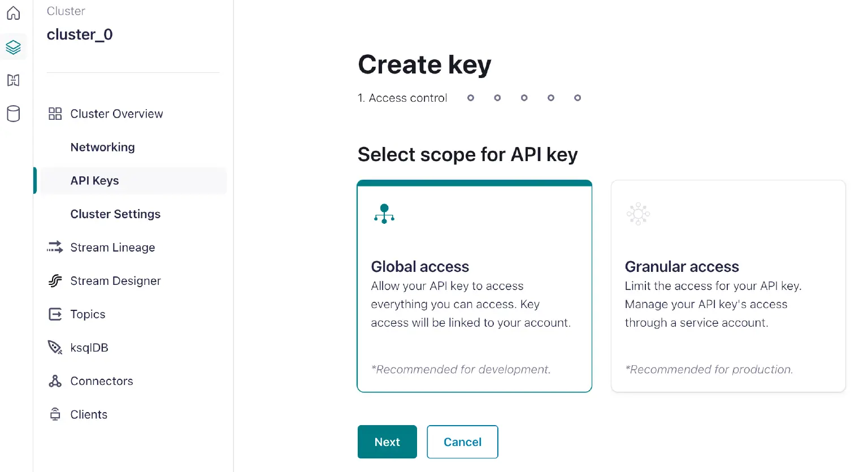Select the Connectors person icon
Screen dimensions: 868x472
point(55,380)
